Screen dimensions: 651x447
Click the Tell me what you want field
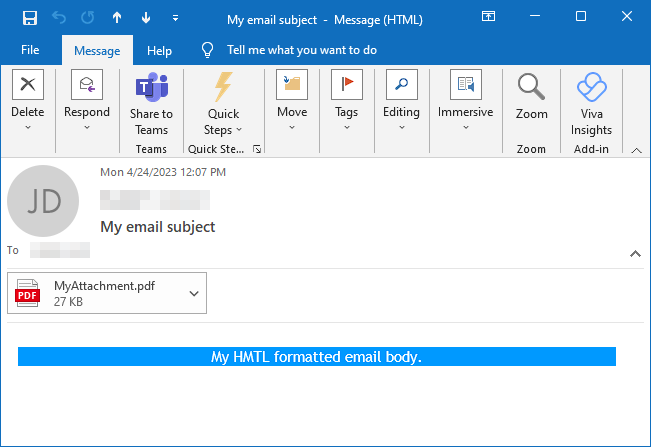point(301,50)
